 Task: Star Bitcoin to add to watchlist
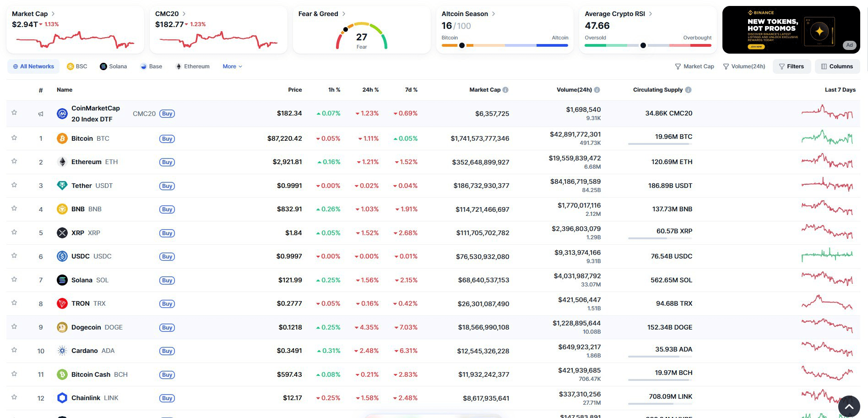tap(14, 138)
